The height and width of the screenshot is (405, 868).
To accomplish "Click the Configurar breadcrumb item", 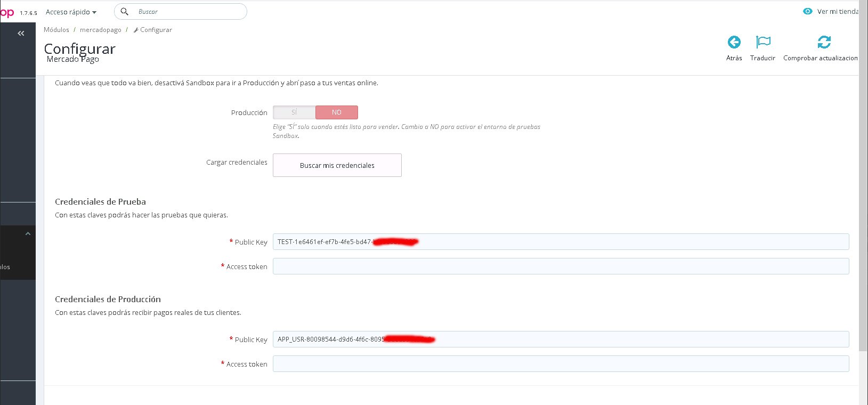I will (153, 30).
